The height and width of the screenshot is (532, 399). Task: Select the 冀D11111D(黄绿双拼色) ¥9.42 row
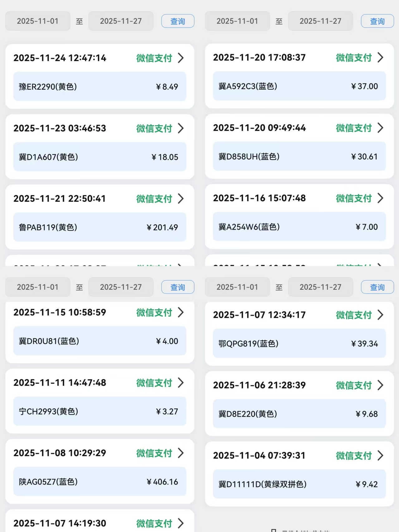click(299, 484)
